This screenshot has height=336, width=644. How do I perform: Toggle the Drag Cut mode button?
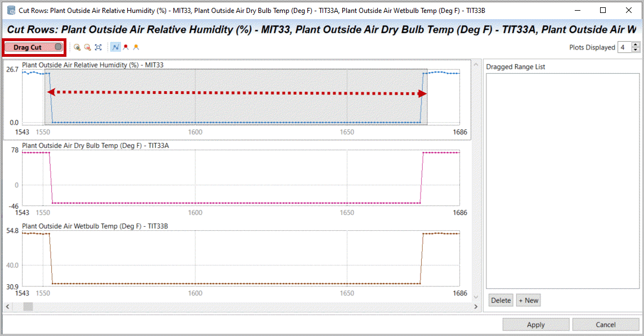[34, 47]
